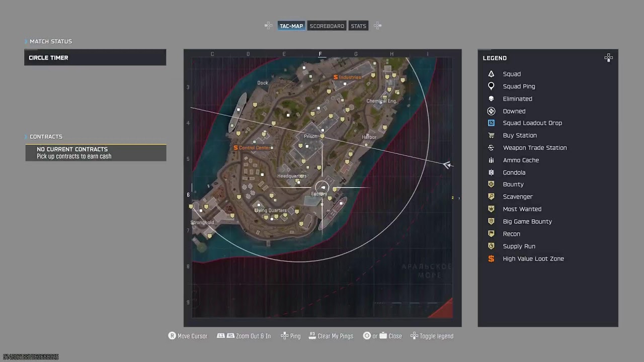Click the Prison label on map
Image resolution: width=644 pixels, height=362 pixels.
(x=310, y=136)
